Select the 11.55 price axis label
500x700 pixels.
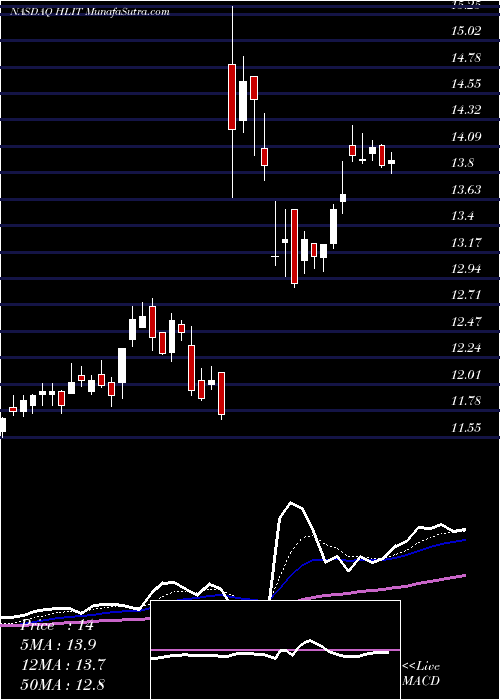pos(467,428)
